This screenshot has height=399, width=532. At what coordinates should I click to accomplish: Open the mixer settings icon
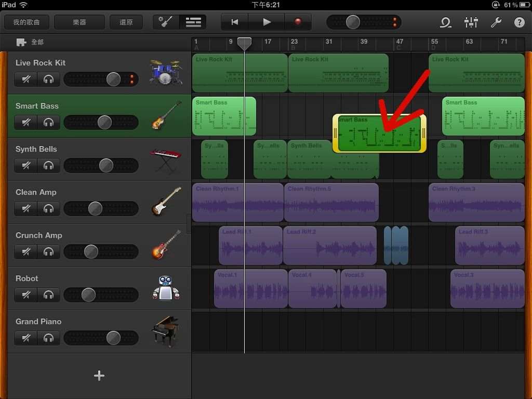click(x=471, y=22)
